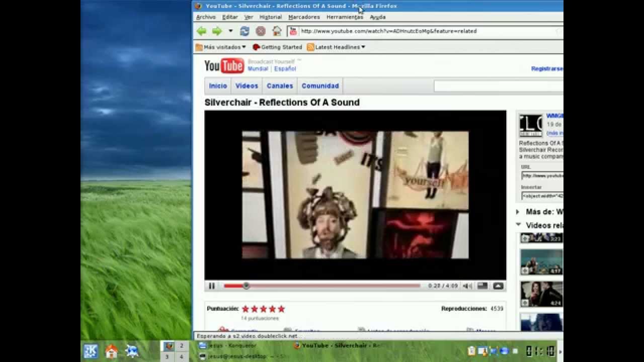Expand the Latest Headlines feed dropdown

[336, 47]
